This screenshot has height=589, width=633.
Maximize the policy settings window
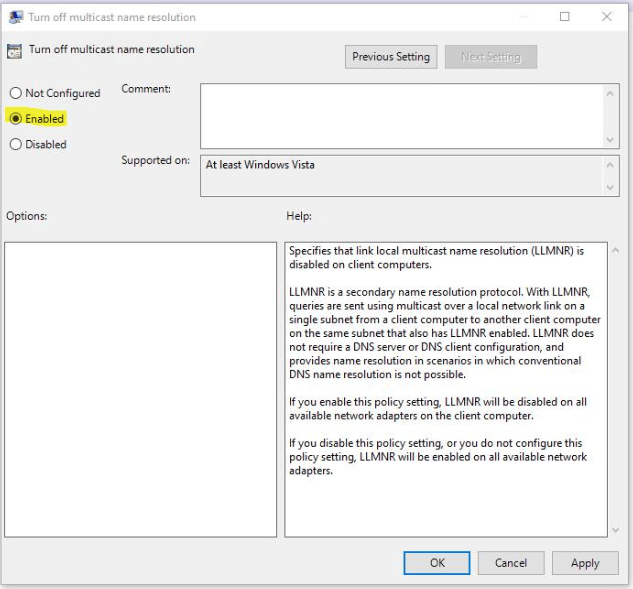pyautogui.click(x=564, y=17)
